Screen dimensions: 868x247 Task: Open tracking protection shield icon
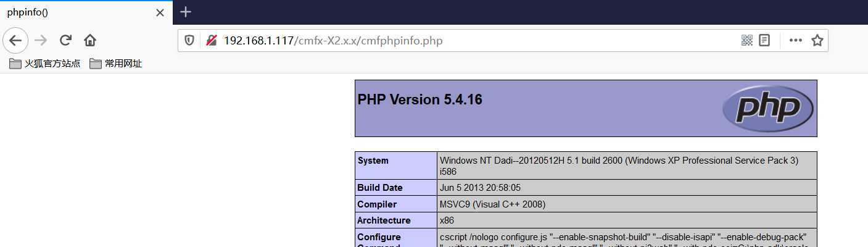pyautogui.click(x=189, y=41)
